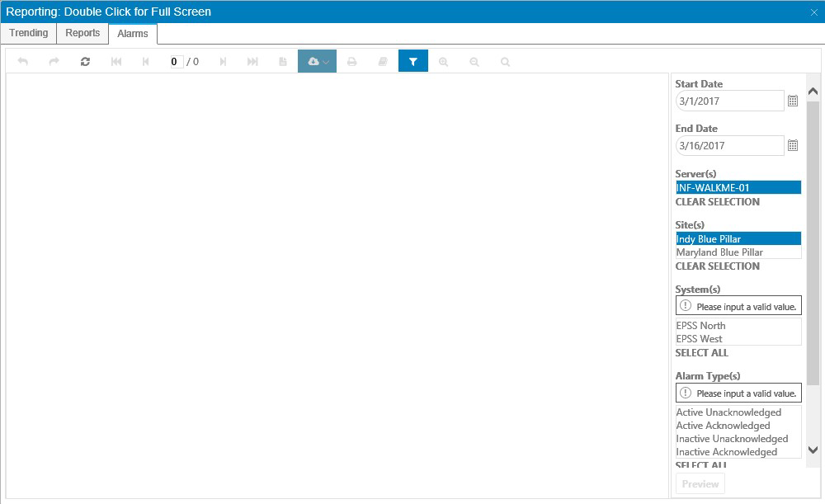The image size is (825, 504).
Task: Click the refresh icon in toolbar
Action: 85,62
